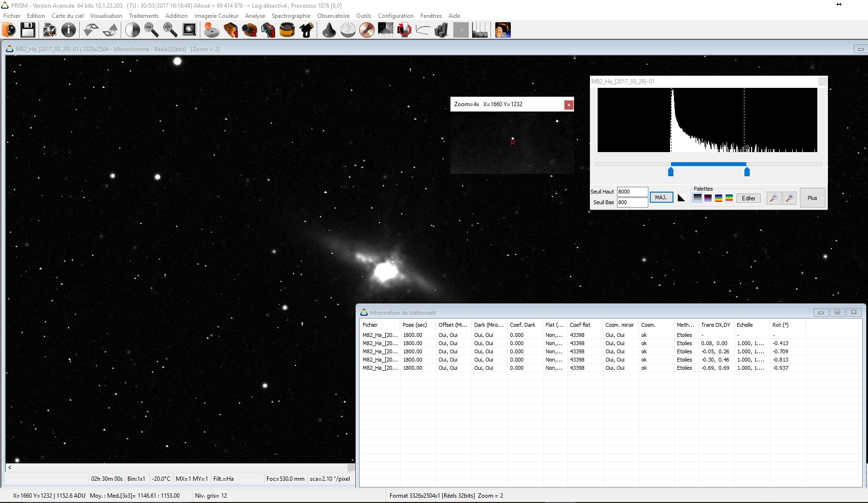Image resolution: width=868 pixels, height=503 pixels.
Task: Click the telescope silhouette toolbar icon
Action: pos(306,30)
